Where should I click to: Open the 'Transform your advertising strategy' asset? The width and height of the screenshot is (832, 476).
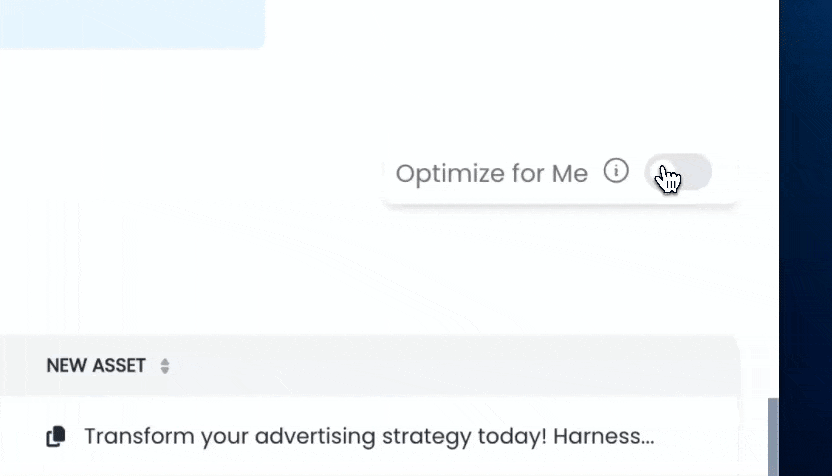pyautogui.click(x=368, y=436)
